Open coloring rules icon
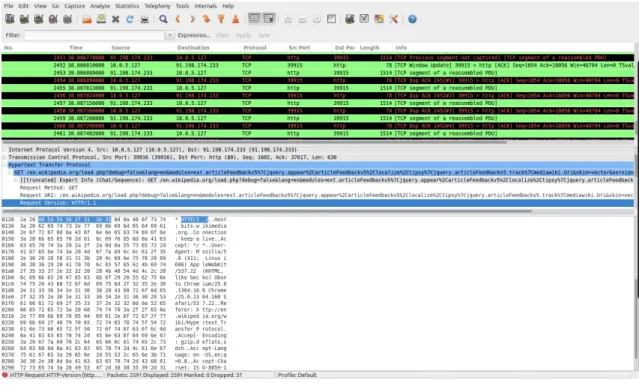 pyautogui.click(x=379, y=19)
